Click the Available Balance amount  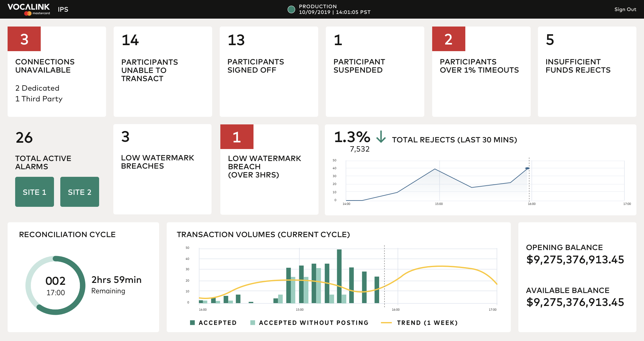pos(575,302)
